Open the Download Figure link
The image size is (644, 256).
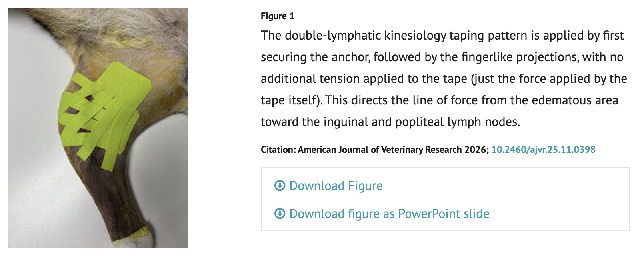click(336, 186)
